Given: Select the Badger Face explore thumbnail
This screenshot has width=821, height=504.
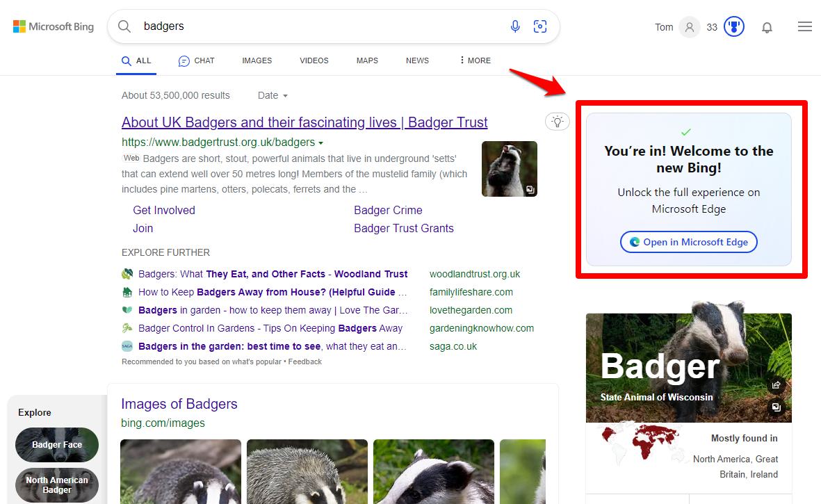Looking at the screenshot, I should pos(57,445).
